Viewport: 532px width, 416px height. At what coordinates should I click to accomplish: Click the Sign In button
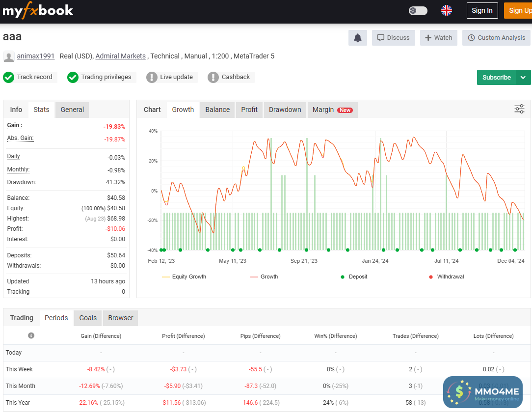(x=482, y=10)
